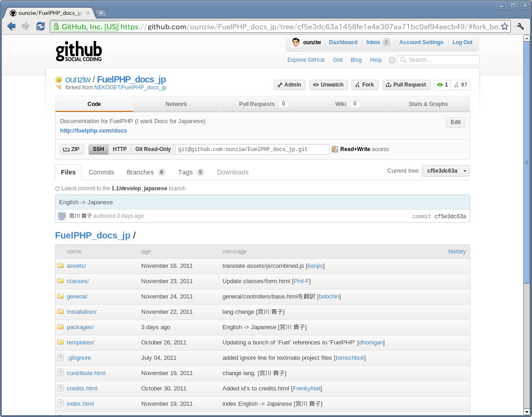532x417 pixels.
Task: Open the Branches subtab
Action: coord(146,172)
